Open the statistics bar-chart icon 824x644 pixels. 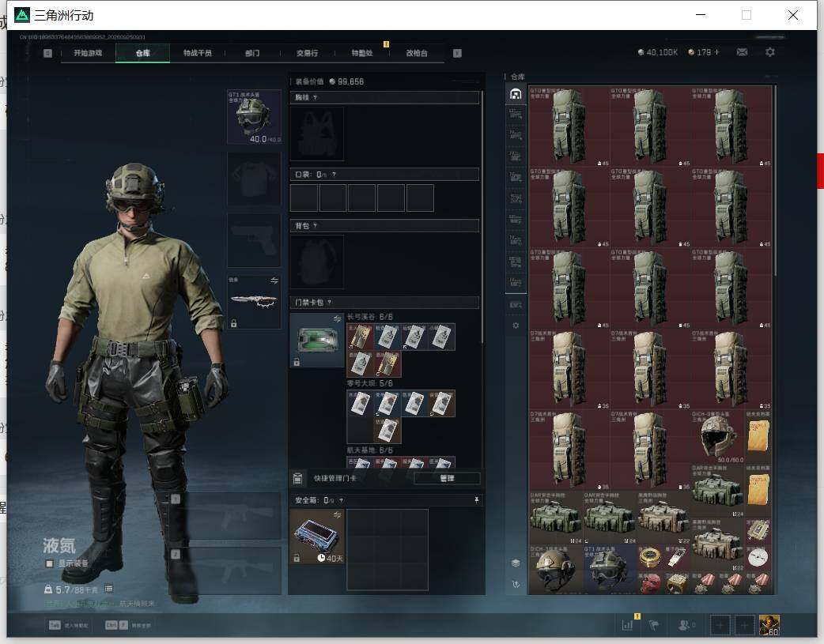tap(627, 625)
